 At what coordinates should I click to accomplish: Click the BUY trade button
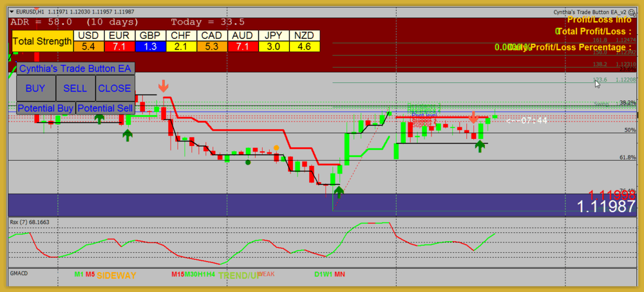[x=35, y=88]
